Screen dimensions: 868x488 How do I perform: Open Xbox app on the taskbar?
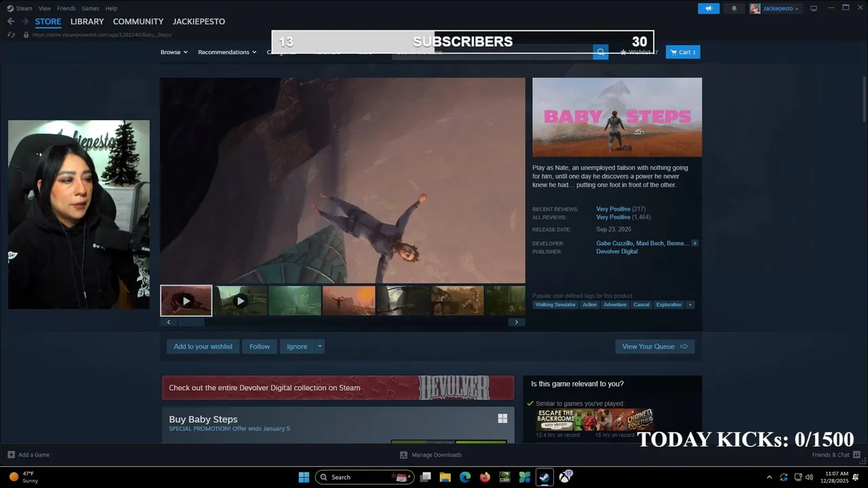(565, 477)
